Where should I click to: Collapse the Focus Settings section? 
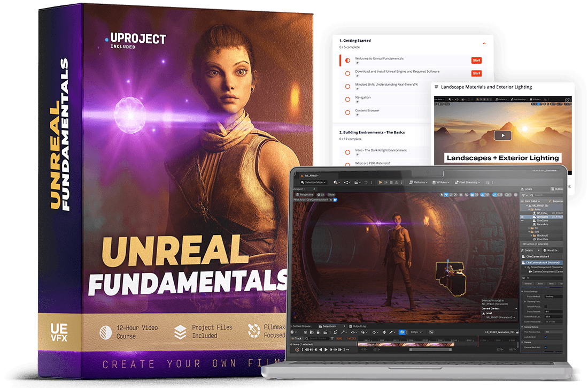(x=522, y=291)
